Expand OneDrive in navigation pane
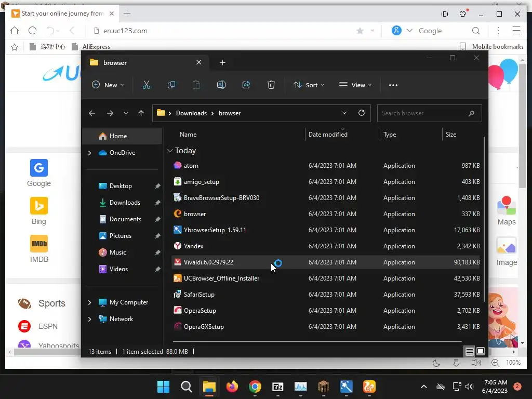532x399 pixels. [x=89, y=153]
